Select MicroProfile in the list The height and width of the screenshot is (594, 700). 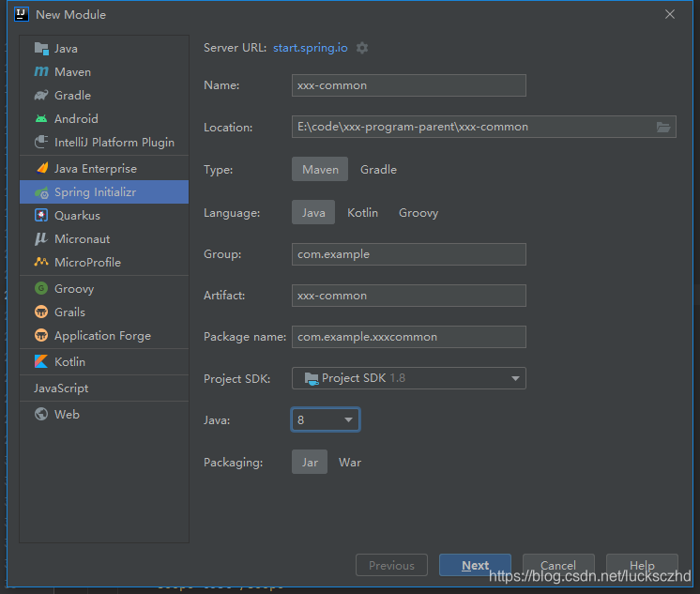(x=104, y=262)
